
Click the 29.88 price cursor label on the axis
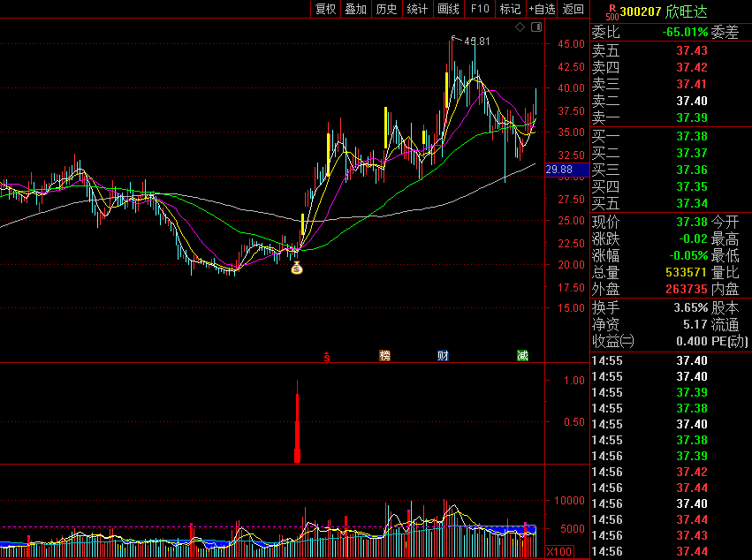[567, 170]
